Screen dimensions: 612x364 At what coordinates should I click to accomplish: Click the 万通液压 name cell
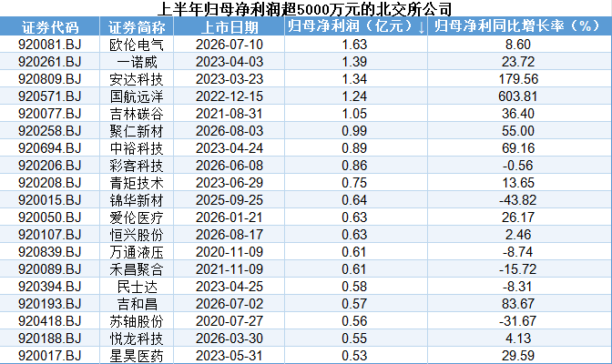coord(137,252)
